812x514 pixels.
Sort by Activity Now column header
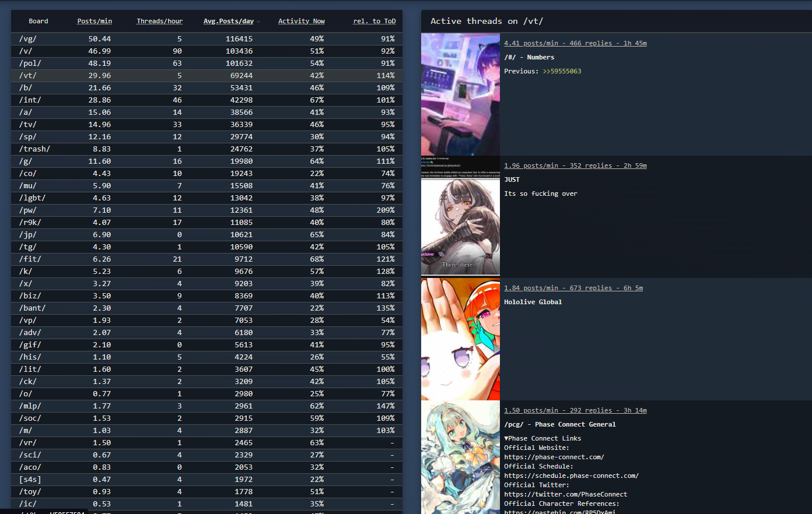(x=301, y=21)
